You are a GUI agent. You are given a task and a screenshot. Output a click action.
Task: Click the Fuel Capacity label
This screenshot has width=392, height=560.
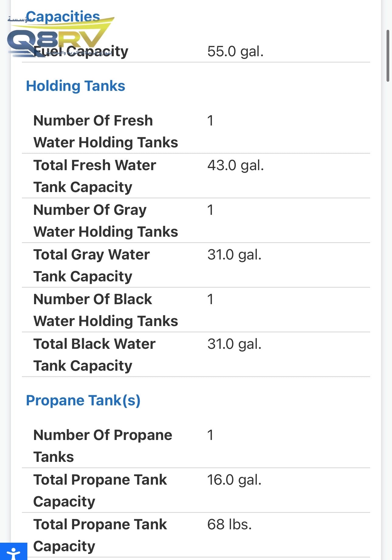pyautogui.click(x=81, y=51)
